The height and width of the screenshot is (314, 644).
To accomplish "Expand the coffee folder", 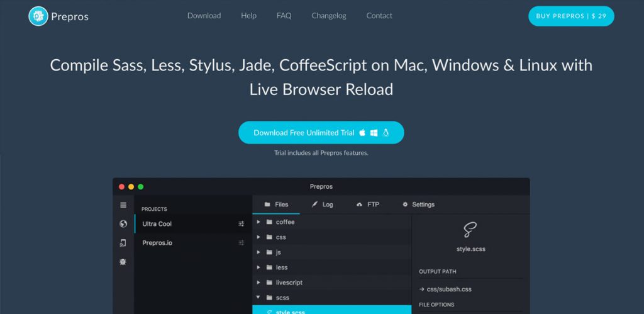I will point(258,222).
